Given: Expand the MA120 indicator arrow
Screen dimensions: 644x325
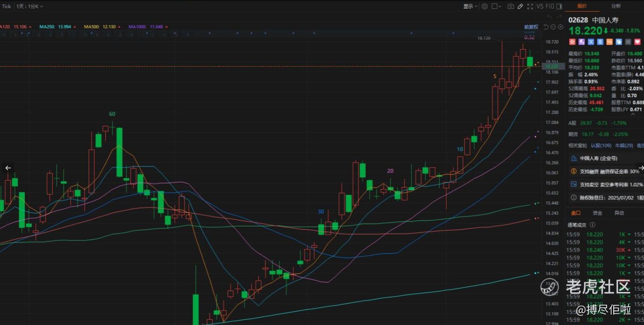Looking at the screenshot, I should tap(30, 27).
